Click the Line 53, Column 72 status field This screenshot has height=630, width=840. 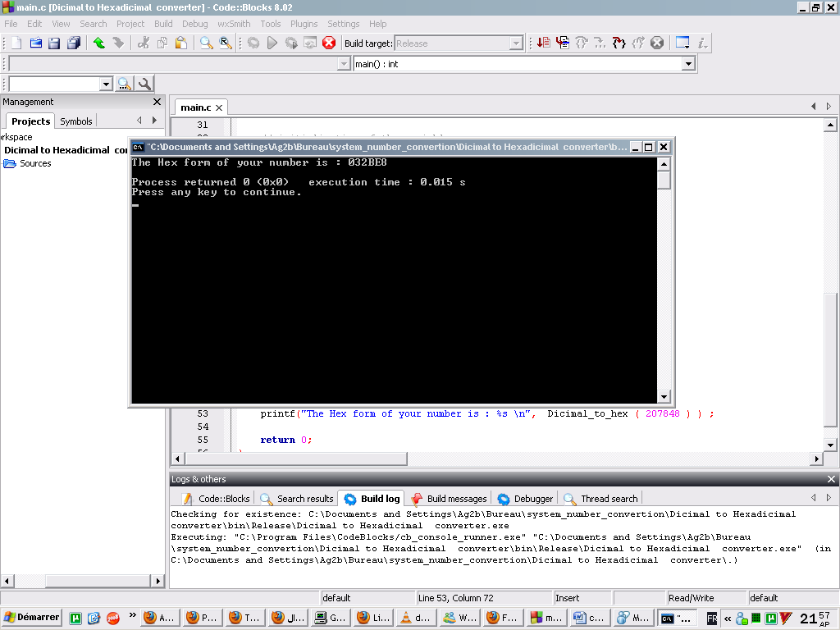pos(484,598)
